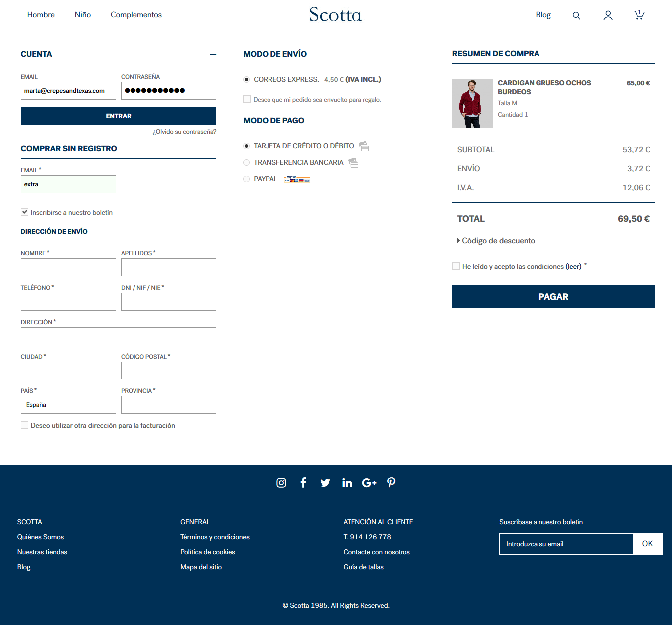This screenshot has width=672, height=625.
Task: Focus the guest checkout email field
Action: click(x=68, y=184)
